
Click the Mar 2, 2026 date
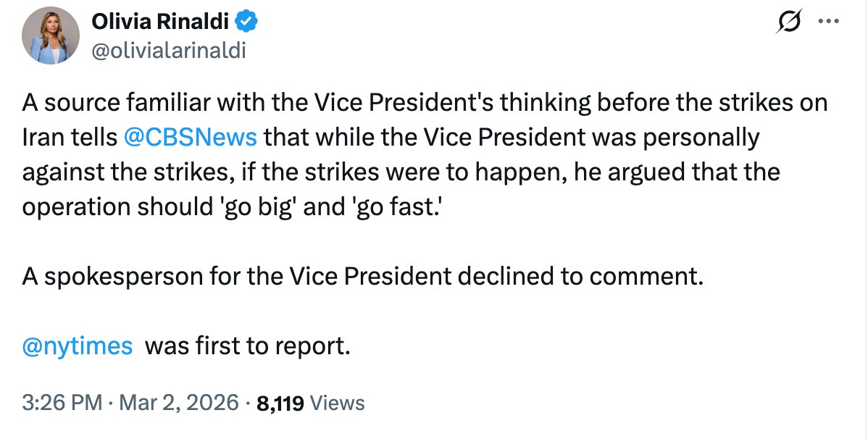179,403
